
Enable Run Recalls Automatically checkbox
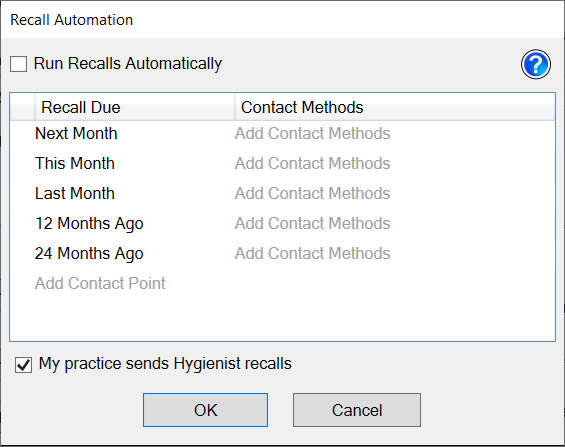(x=18, y=64)
